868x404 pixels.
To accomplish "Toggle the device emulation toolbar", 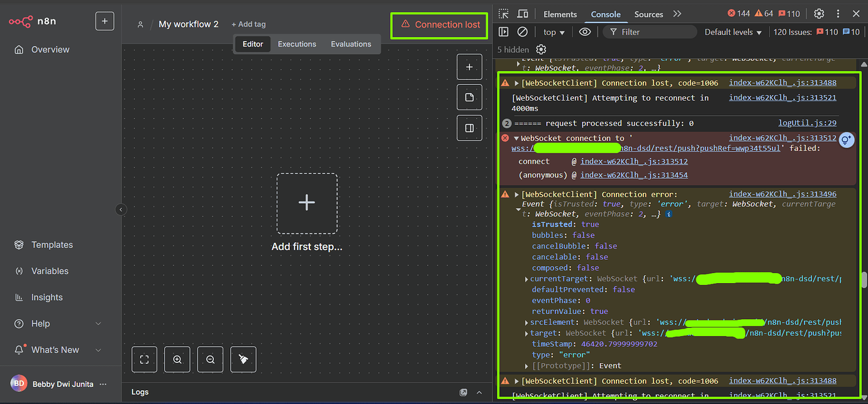I will (x=521, y=13).
